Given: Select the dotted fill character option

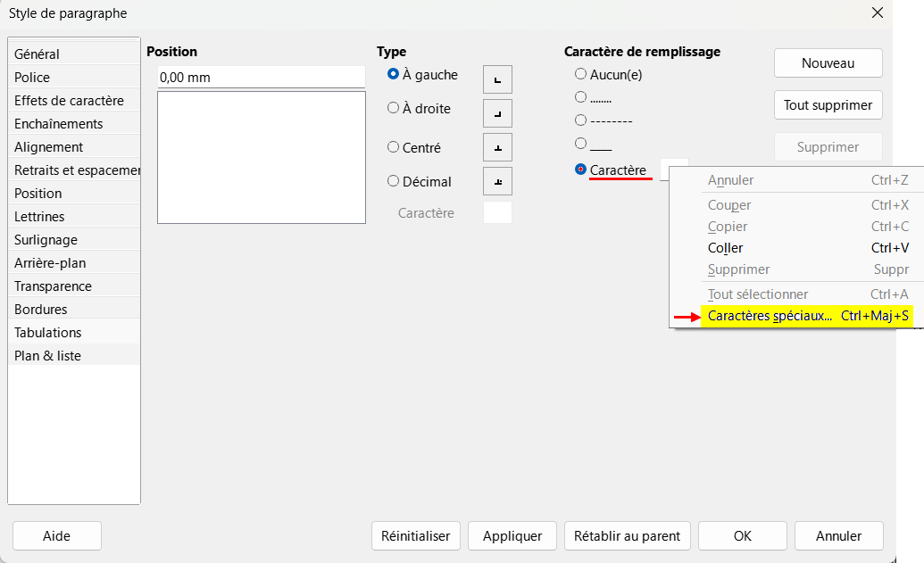Looking at the screenshot, I should tap(593, 97).
